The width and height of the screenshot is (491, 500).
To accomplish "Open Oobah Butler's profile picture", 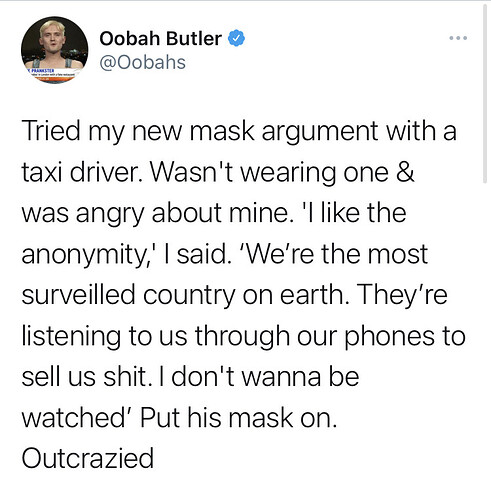I will coord(55,50).
